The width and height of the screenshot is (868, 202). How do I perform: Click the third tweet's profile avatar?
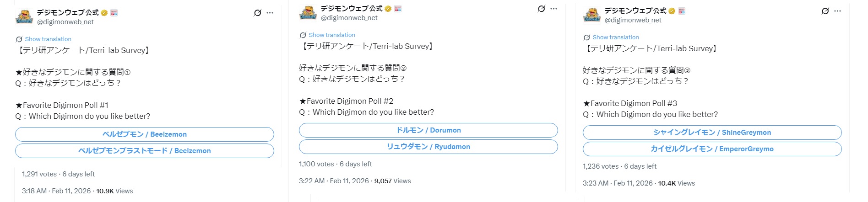point(592,15)
